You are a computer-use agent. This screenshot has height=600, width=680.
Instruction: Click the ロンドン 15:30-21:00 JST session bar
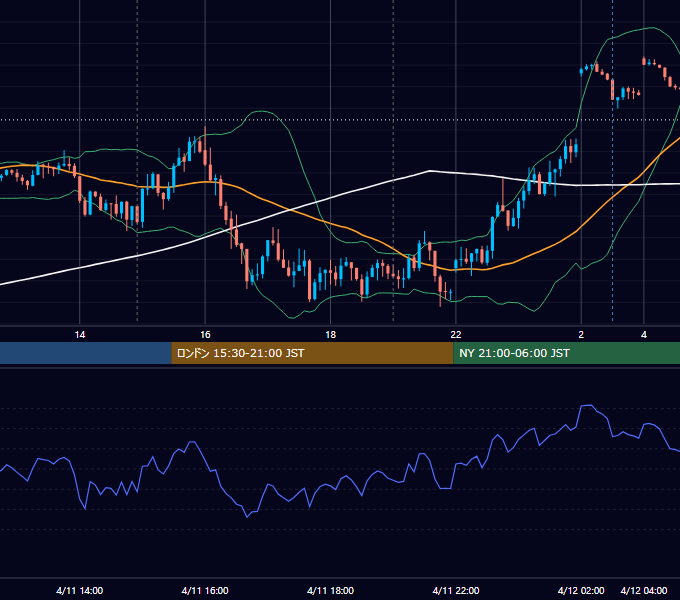[x=312, y=353]
